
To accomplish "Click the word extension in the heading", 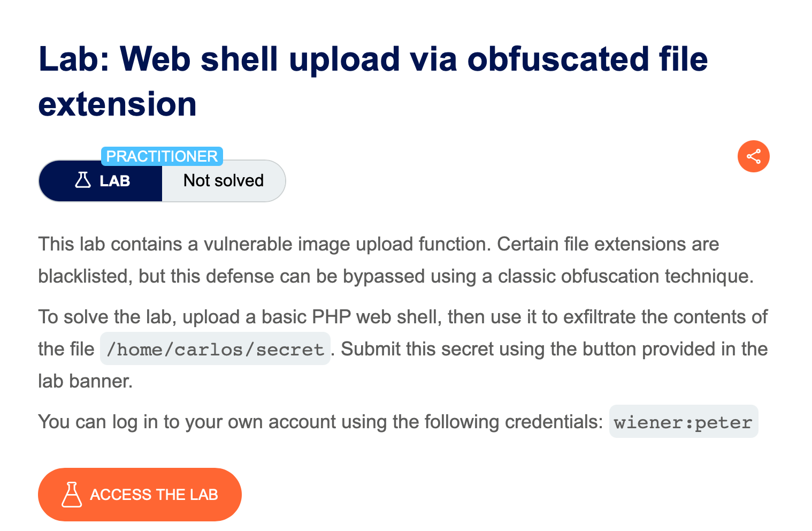I will point(118,104).
